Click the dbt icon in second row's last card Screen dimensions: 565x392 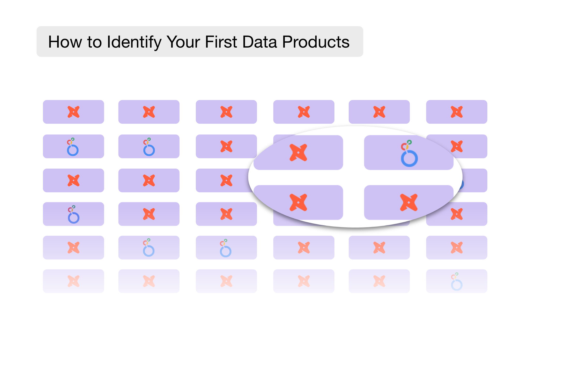coord(457,146)
